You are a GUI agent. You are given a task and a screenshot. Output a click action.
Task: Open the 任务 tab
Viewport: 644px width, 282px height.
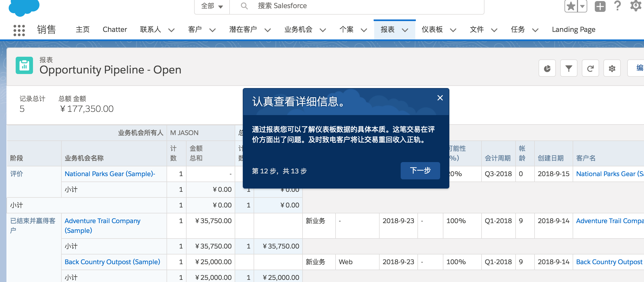coord(518,29)
